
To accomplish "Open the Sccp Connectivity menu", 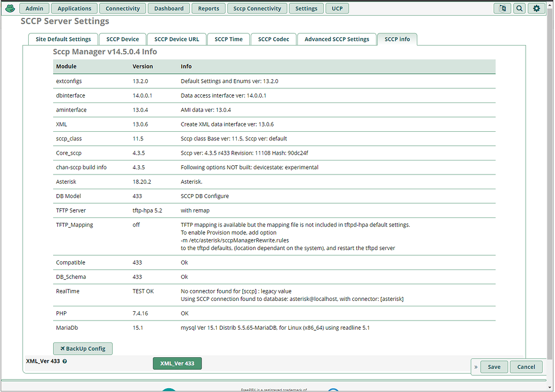I will tap(257, 8).
